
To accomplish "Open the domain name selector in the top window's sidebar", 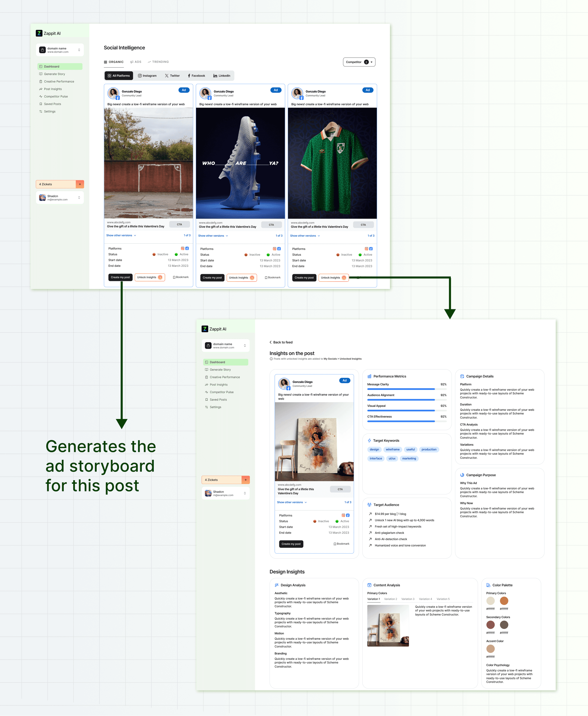I will coord(60,50).
